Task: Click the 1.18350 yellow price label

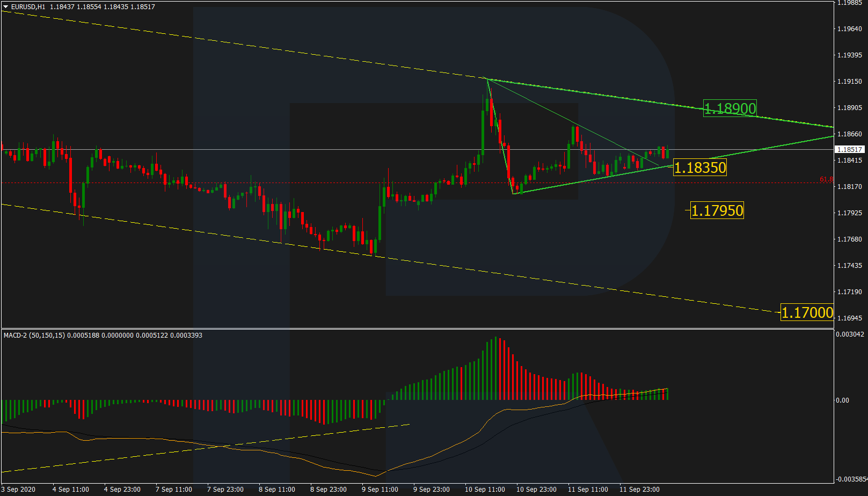Action: [x=700, y=167]
